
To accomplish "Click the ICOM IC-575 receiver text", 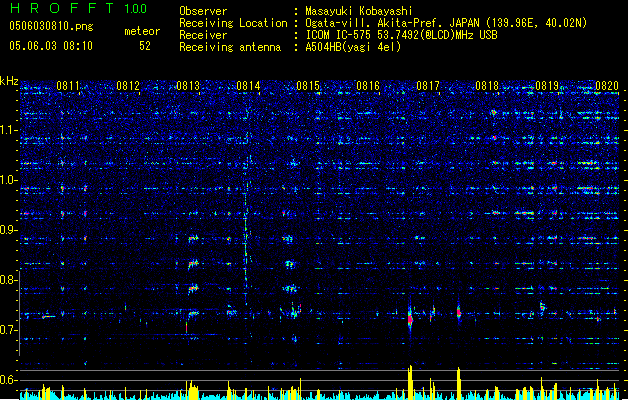I will [402, 35].
